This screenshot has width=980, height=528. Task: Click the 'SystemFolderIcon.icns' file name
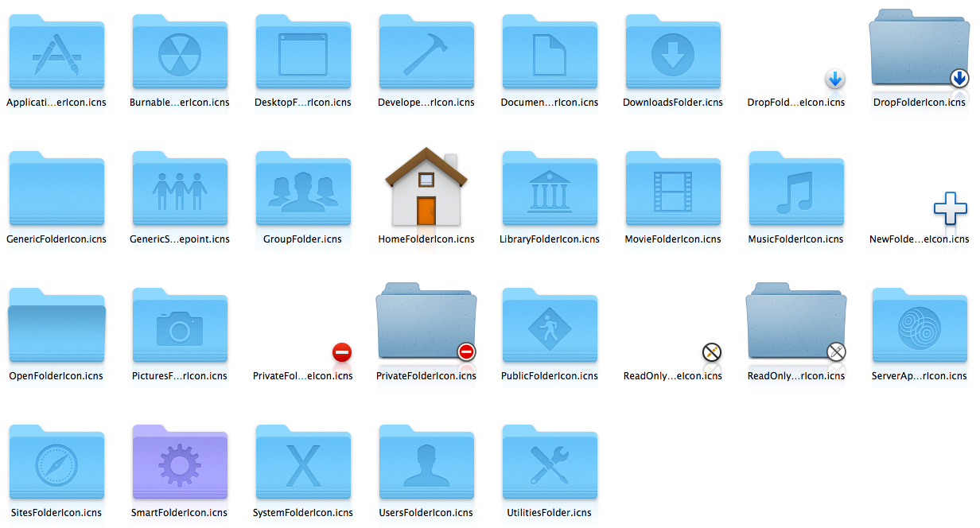303,513
